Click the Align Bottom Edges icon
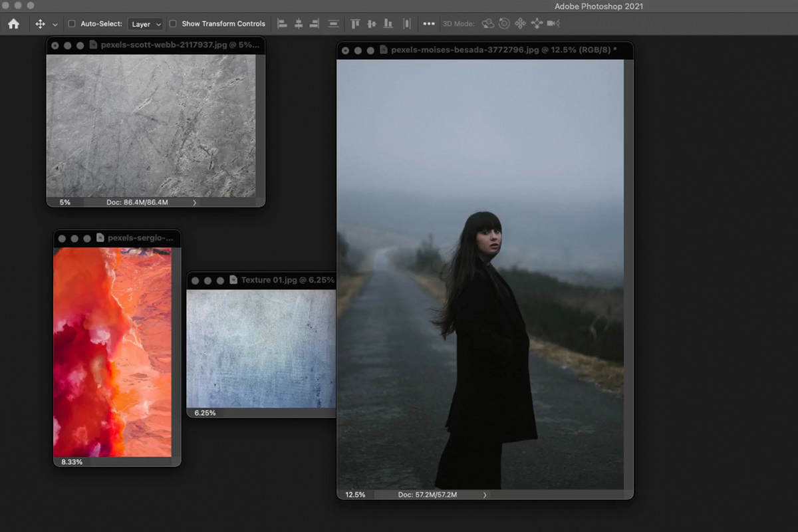 point(388,23)
